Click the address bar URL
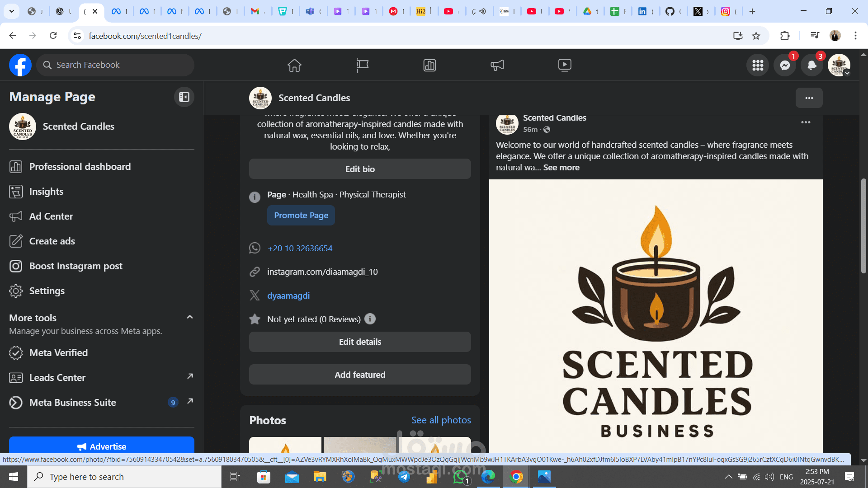This screenshot has height=488, width=868. [x=145, y=36]
